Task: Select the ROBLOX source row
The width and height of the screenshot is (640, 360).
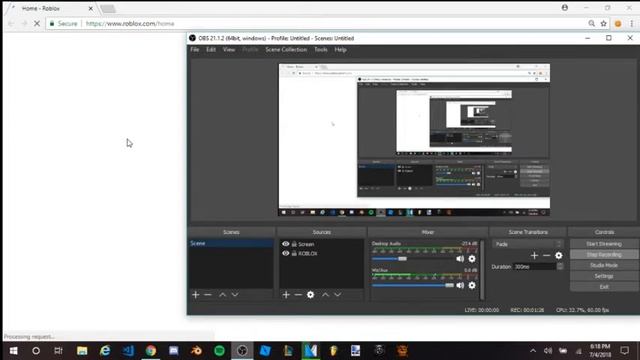Action: (322, 253)
